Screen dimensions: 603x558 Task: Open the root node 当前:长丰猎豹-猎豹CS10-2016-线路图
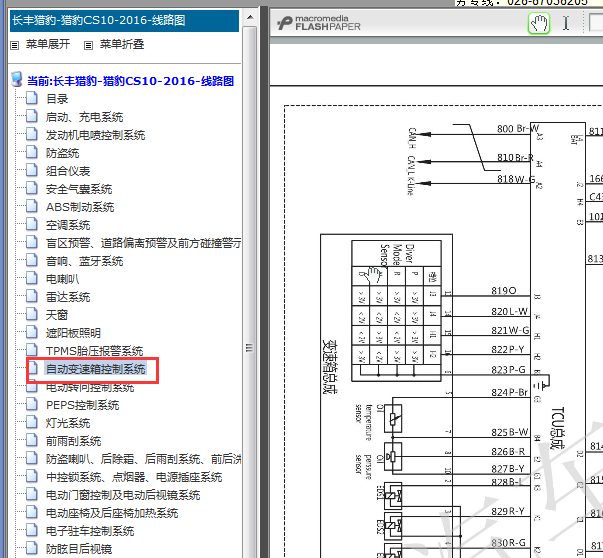tap(130, 81)
